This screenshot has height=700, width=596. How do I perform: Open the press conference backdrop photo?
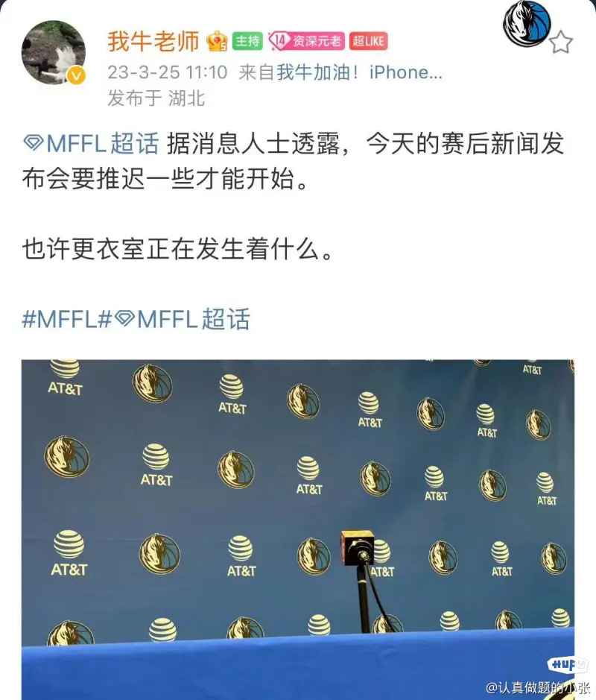click(x=297, y=529)
